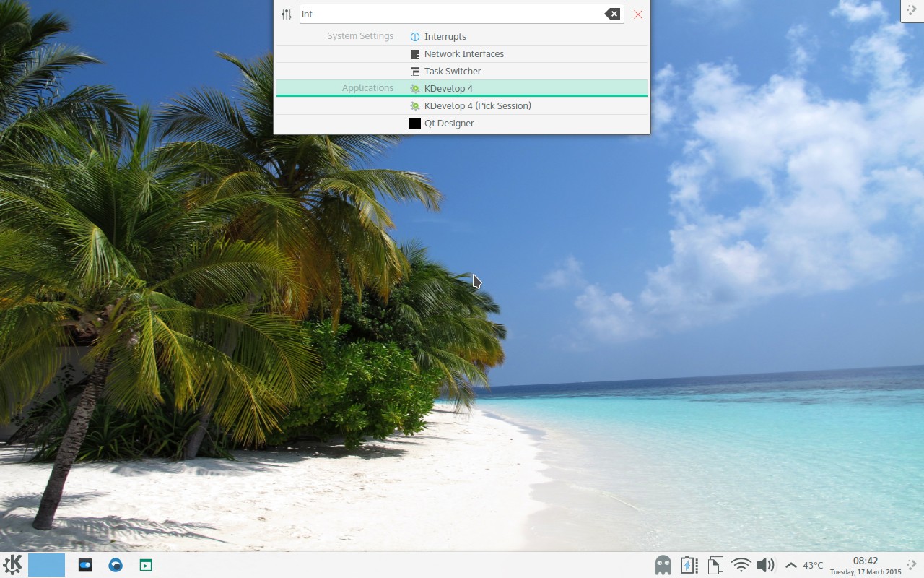Image resolution: width=924 pixels, height=578 pixels.
Task: Open the Interrupts system settings result
Action: click(x=445, y=36)
